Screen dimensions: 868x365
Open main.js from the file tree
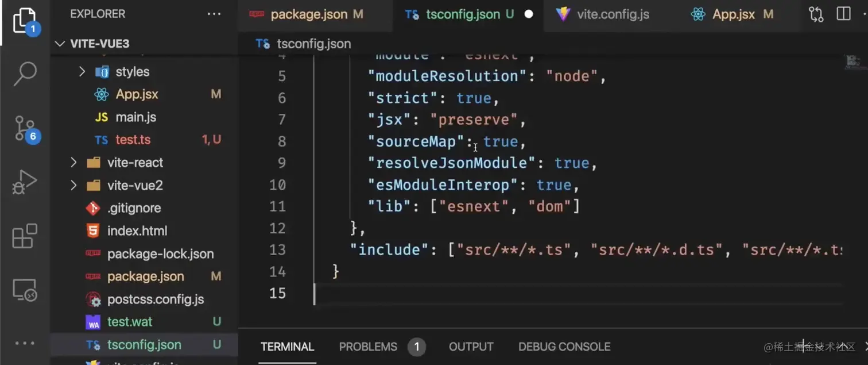click(x=136, y=117)
